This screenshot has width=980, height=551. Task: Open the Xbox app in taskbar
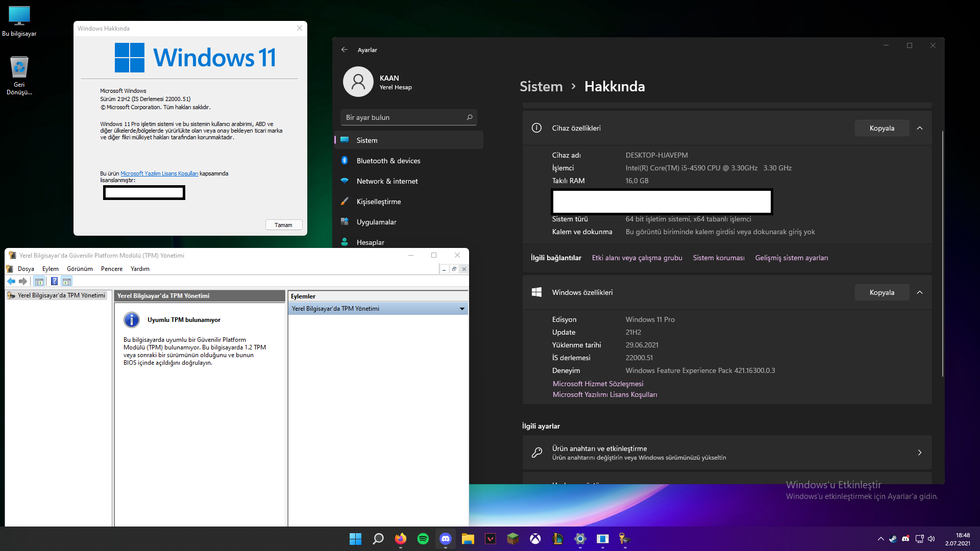[535, 539]
